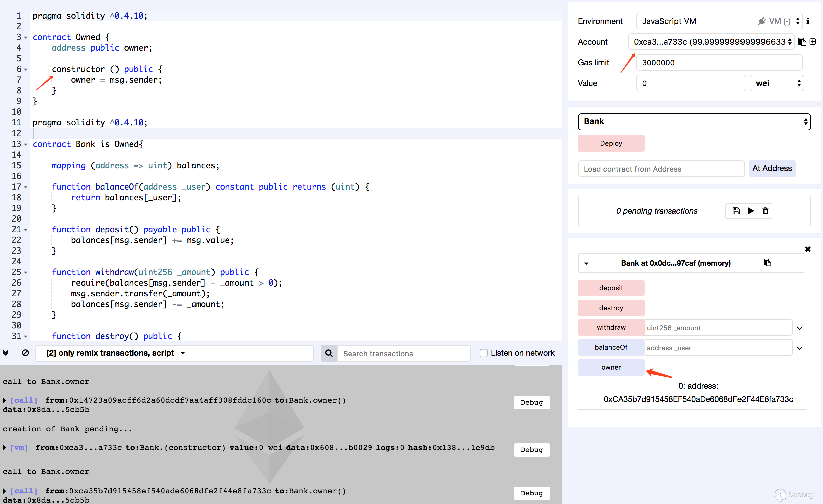Image resolution: width=823 pixels, height=504 pixels.
Task: Fold the contract Owned code block
Action: coord(26,37)
